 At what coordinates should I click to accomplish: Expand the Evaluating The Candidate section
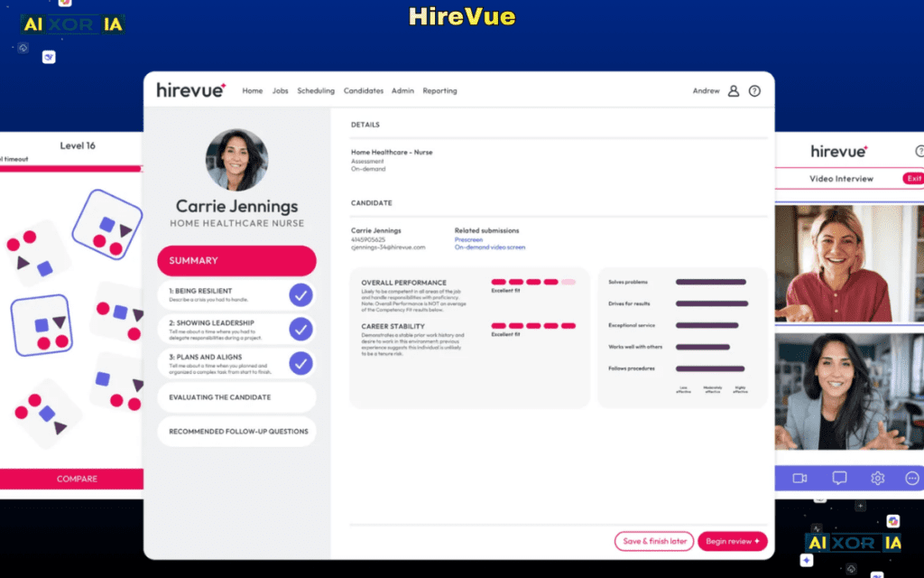click(x=236, y=397)
